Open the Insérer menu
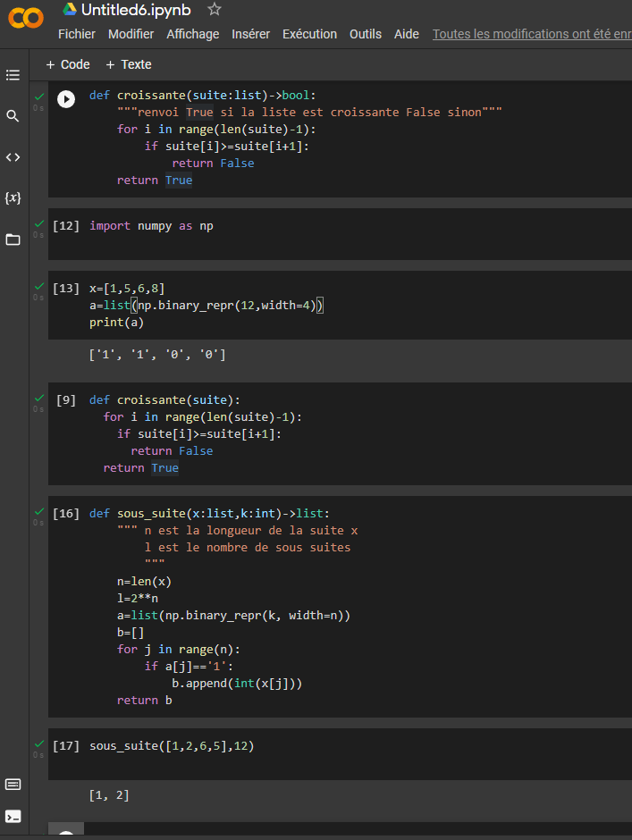The width and height of the screenshot is (632, 840). 250,34
